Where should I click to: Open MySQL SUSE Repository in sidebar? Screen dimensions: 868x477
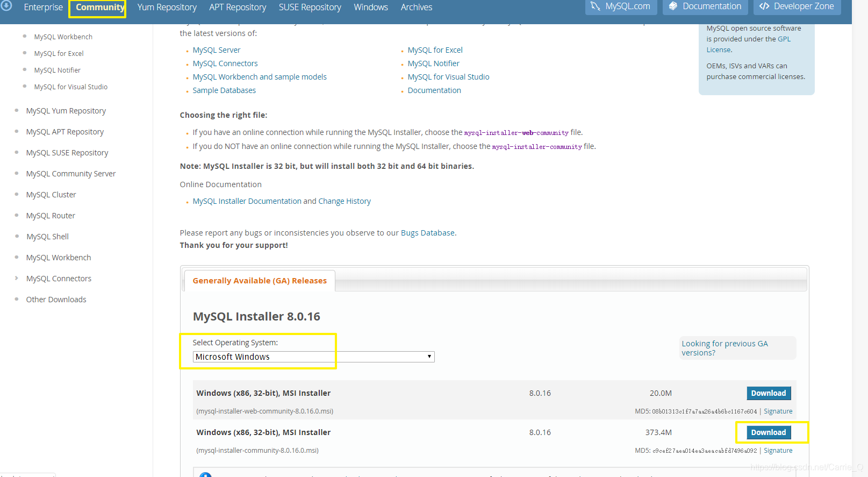point(67,153)
